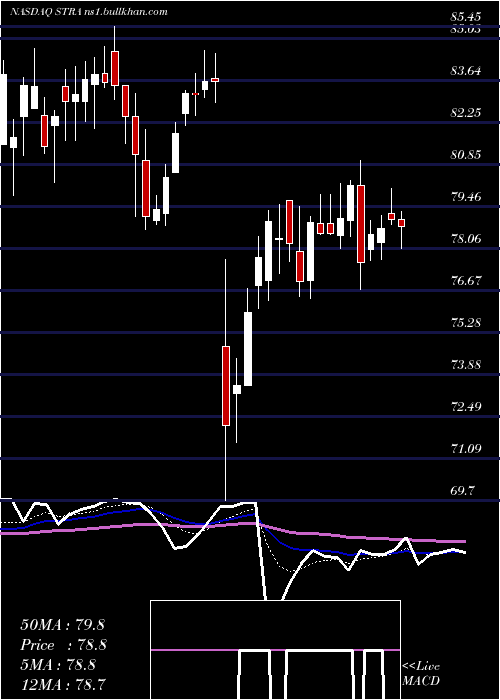Click the 79.46 price axis label
Viewport: 500px width, 700px height.
coord(466,196)
